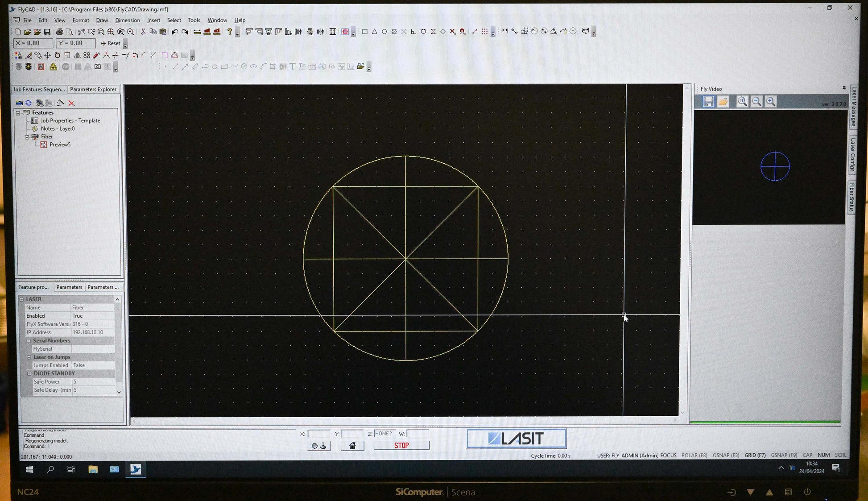Click the Undo arrow icon
868x501 pixels.
pos(175,31)
